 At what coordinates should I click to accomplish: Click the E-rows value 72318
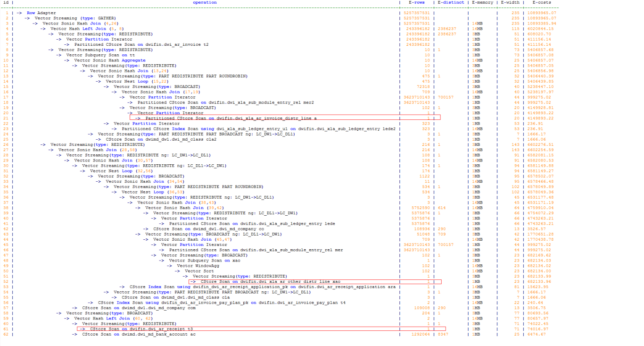point(422,86)
